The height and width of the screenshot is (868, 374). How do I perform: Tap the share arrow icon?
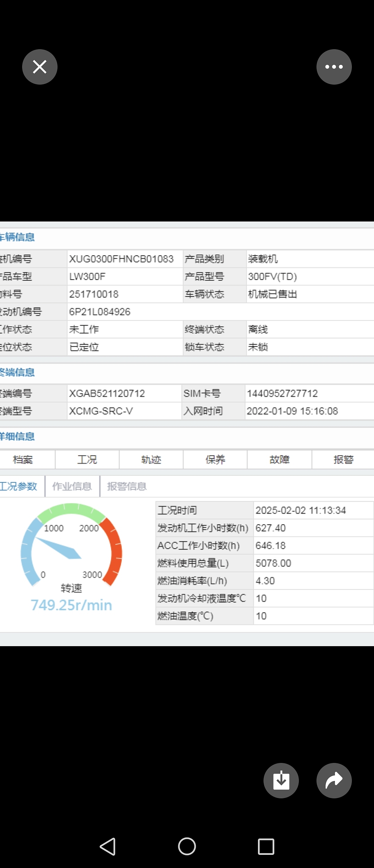(x=334, y=780)
